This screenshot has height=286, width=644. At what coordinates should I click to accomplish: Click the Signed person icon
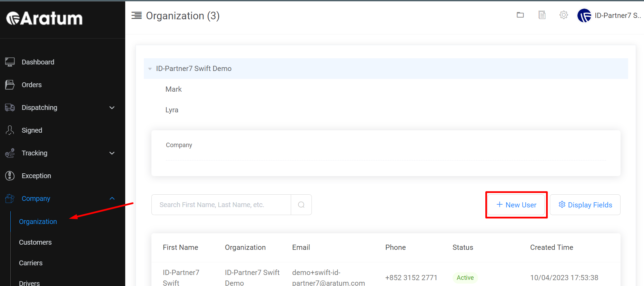click(x=10, y=130)
